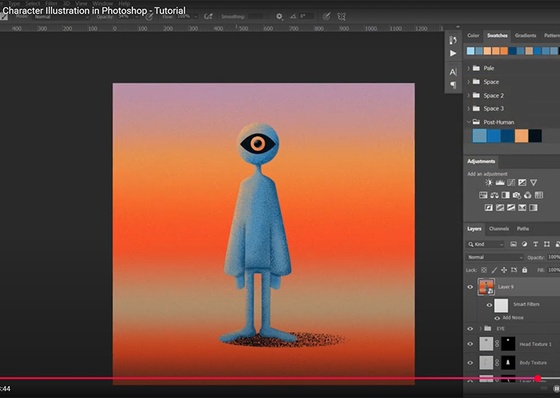Open the layer Kind filter dropdown
Viewport: 560px width, 398px height.
click(x=486, y=244)
